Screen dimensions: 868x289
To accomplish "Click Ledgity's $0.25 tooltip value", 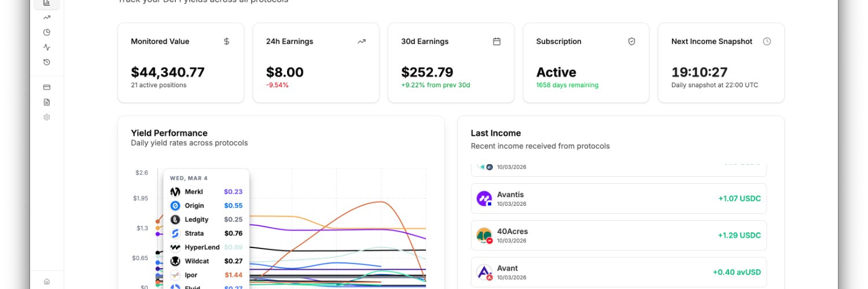I will [x=233, y=220].
